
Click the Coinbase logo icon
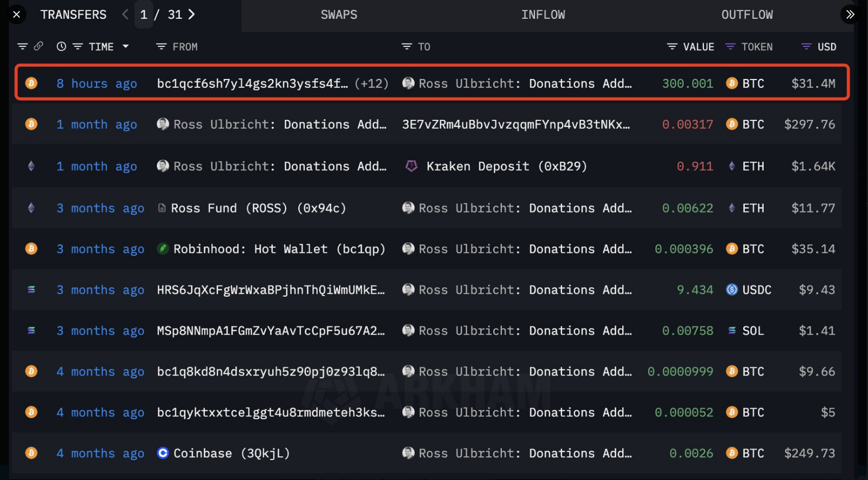click(163, 453)
